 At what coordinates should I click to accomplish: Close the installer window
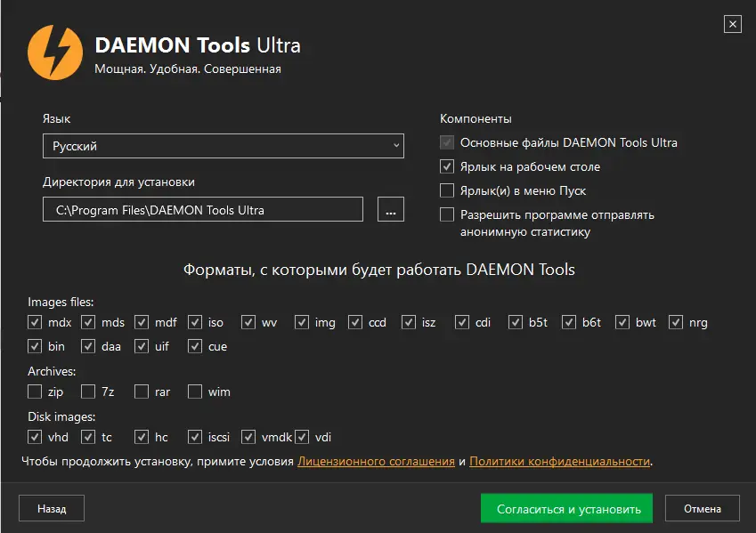pyautogui.click(x=732, y=24)
